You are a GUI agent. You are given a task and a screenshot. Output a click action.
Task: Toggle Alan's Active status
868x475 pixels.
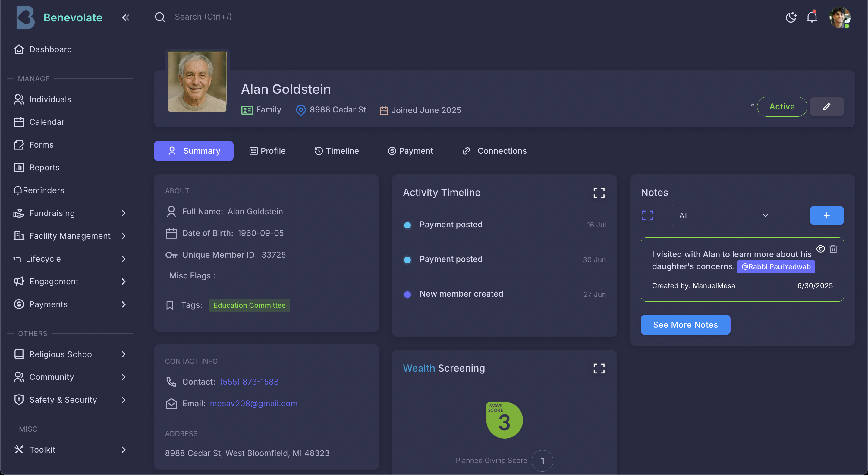[x=782, y=106]
